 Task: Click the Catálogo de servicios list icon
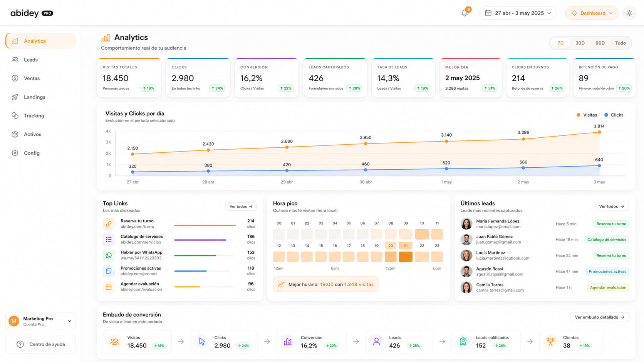click(x=109, y=239)
